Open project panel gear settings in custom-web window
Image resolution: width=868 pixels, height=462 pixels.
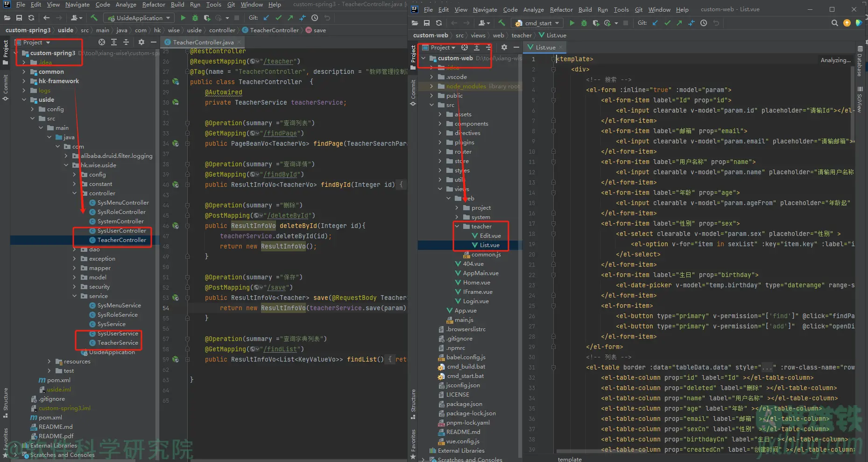(x=504, y=47)
